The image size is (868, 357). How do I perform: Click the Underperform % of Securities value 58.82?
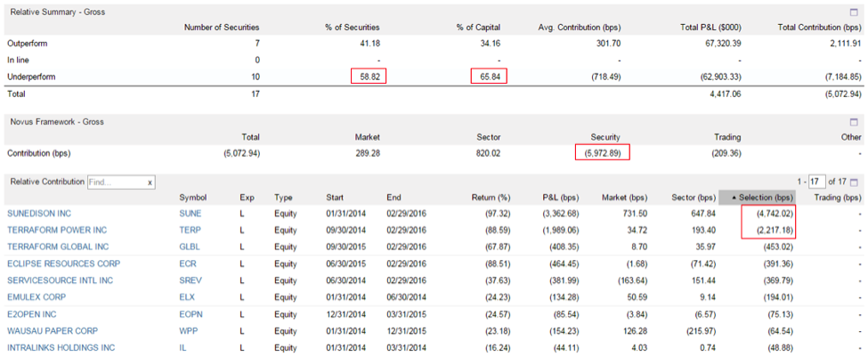point(369,77)
